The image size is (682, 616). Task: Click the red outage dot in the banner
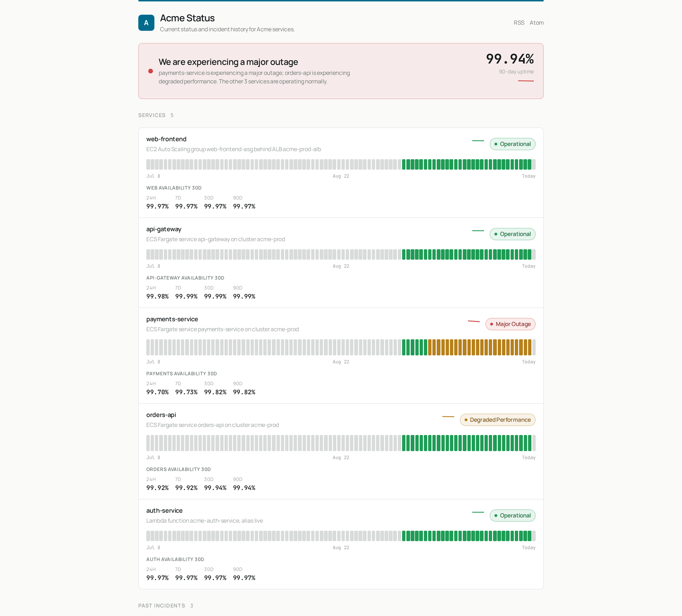click(151, 71)
